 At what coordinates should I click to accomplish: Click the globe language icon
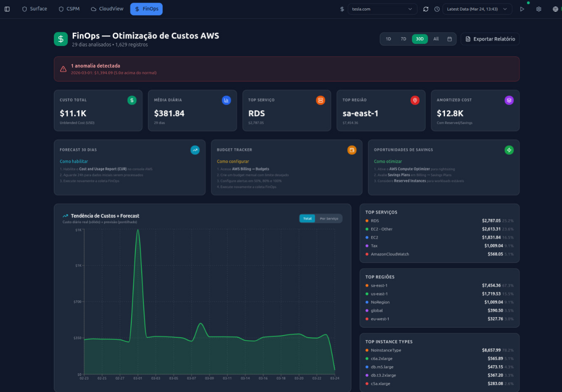tap(555, 9)
